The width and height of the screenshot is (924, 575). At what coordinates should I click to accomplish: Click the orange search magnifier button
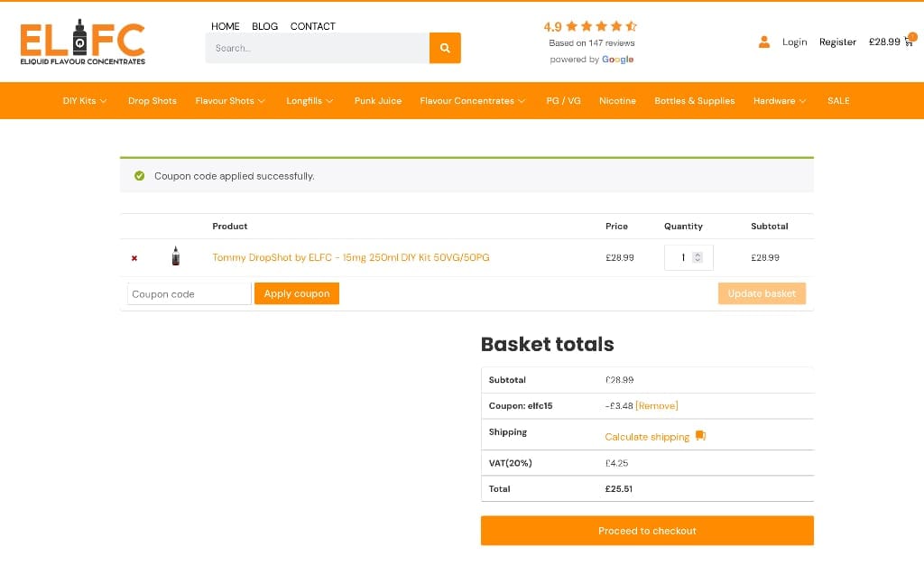(x=445, y=48)
